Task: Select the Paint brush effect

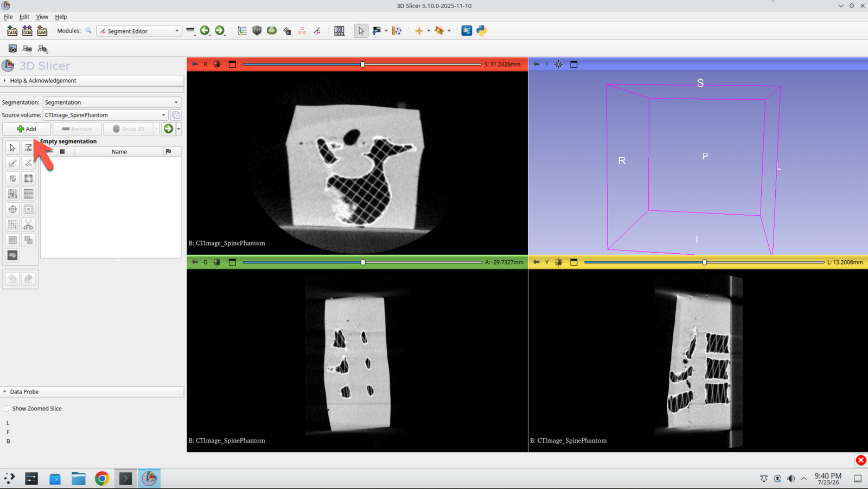Action: click(x=12, y=163)
